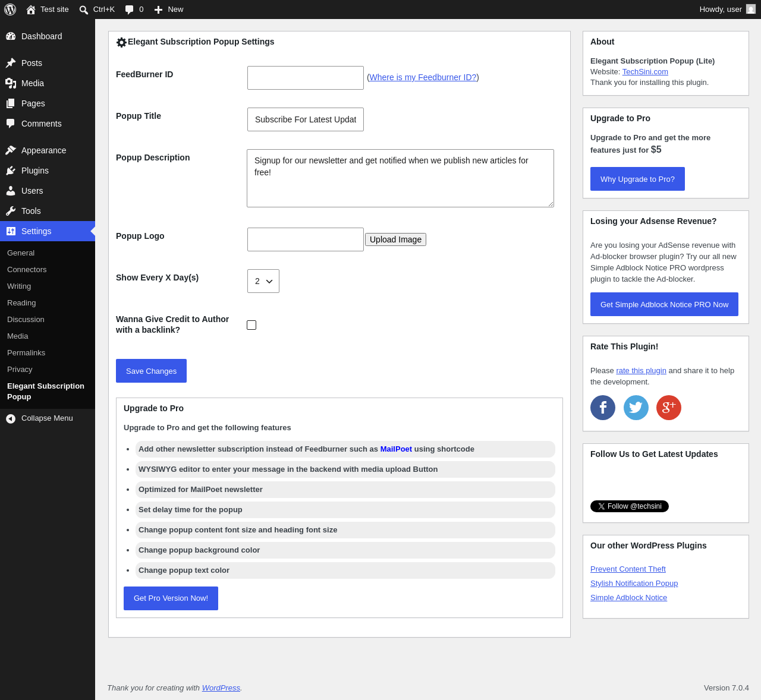761x700 pixels.
Task: Click Get Simple Adblock Notice PRO Now
Action: (664, 304)
